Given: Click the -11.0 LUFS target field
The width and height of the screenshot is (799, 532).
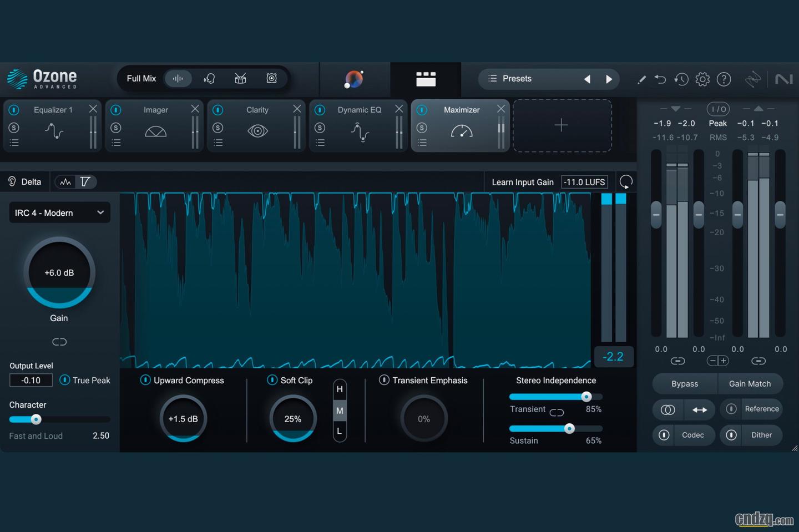Looking at the screenshot, I should point(584,182).
